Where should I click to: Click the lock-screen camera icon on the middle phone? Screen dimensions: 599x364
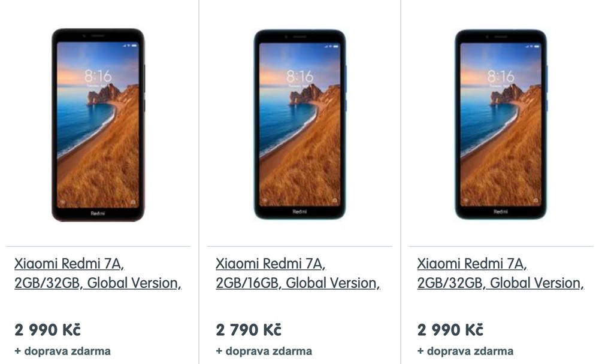(x=335, y=200)
